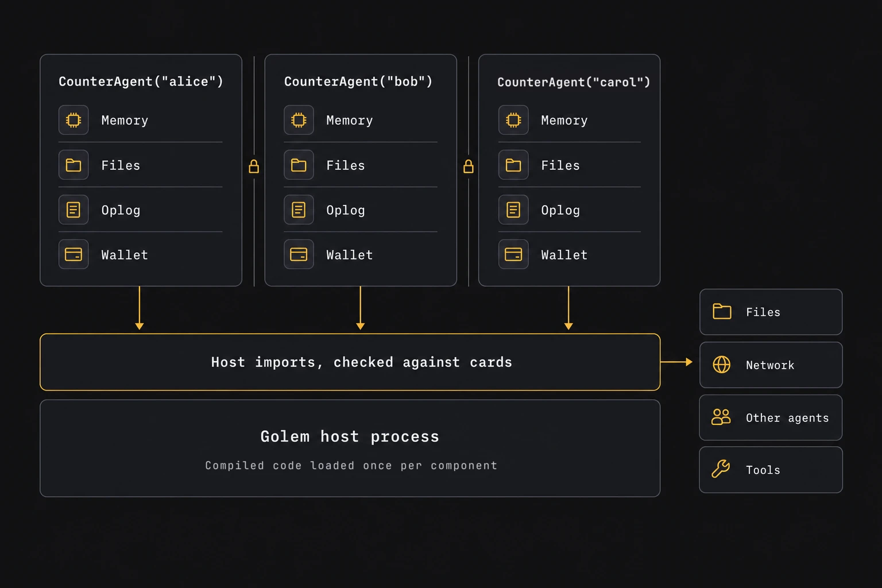Click the Wallet card icon in alice's card
This screenshot has width=882, height=588.
(73, 254)
